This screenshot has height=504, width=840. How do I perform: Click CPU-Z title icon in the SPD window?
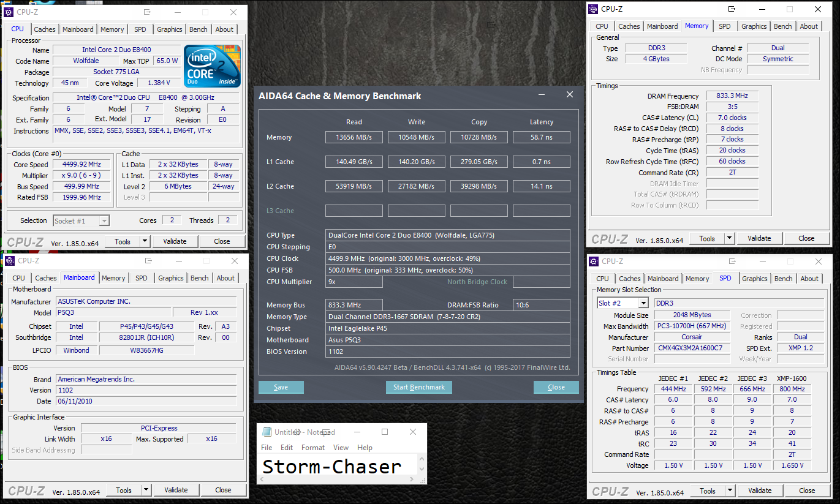pos(594,261)
